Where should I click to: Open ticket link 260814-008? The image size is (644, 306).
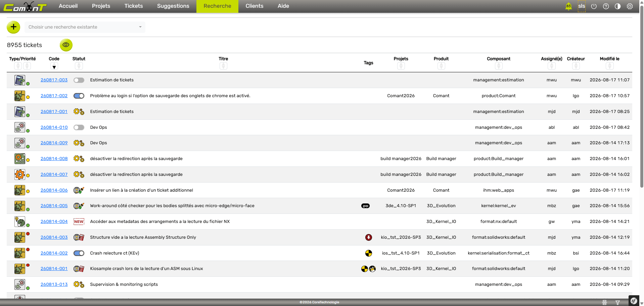(x=54, y=159)
